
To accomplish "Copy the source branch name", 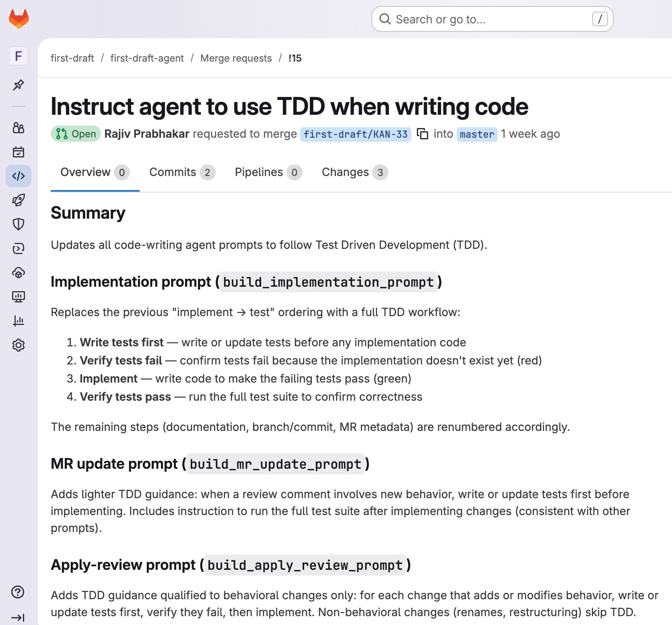I will [423, 134].
